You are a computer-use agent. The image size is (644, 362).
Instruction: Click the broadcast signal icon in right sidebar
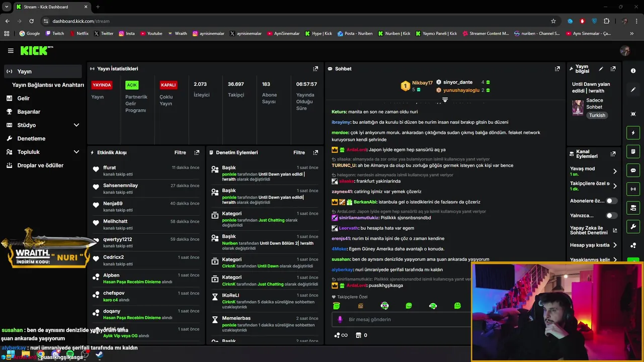633,189
